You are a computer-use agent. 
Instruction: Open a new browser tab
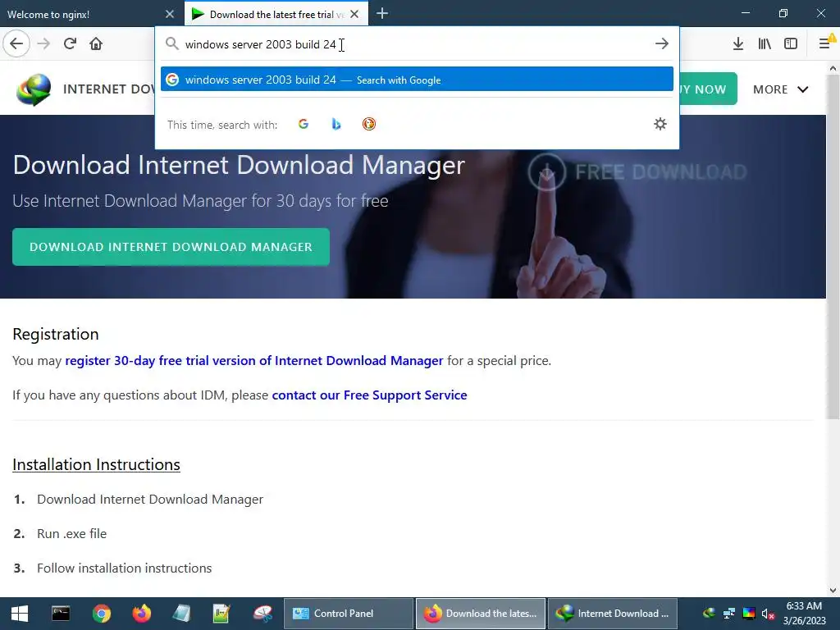coord(382,13)
